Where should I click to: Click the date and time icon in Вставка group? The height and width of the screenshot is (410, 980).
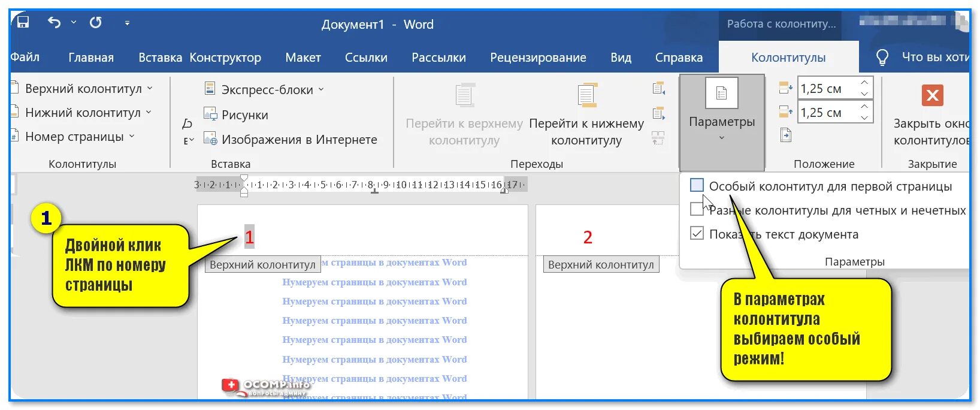click(x=187, y=123)
